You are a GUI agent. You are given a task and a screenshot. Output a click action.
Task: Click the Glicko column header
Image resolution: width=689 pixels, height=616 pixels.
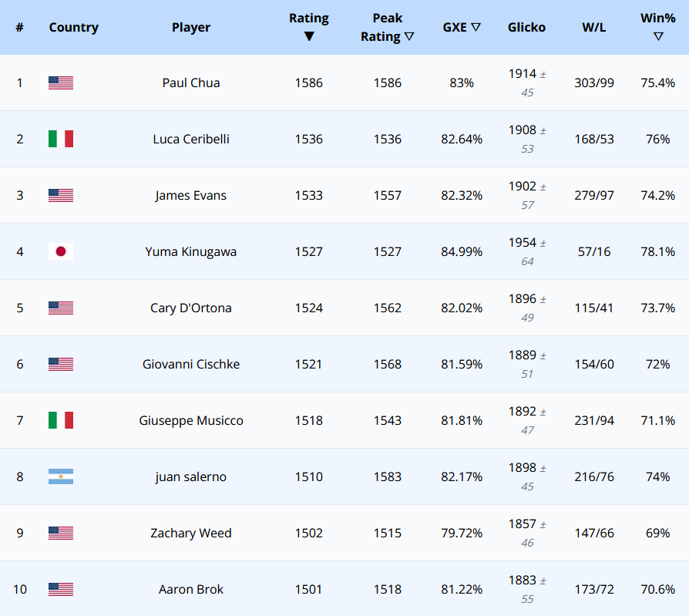(526, 27)
